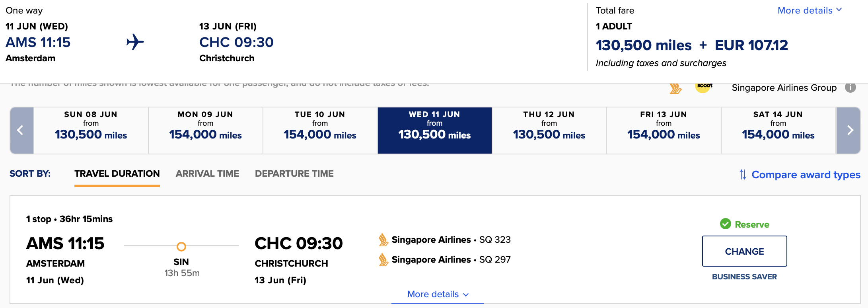Click the Singapore Airlines Group info icon
The width and height of the screenshot is (868, 308).
coord(850,88)
